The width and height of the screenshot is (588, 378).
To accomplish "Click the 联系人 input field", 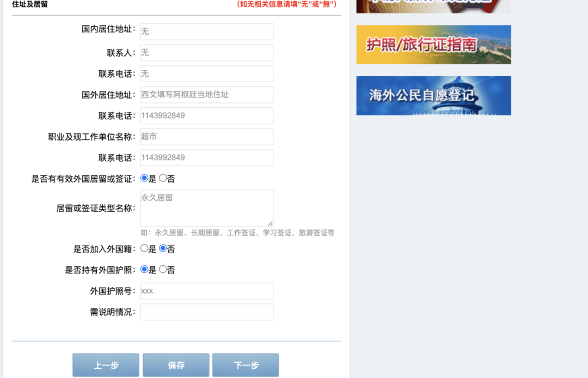I will click(x=206, y=52).
